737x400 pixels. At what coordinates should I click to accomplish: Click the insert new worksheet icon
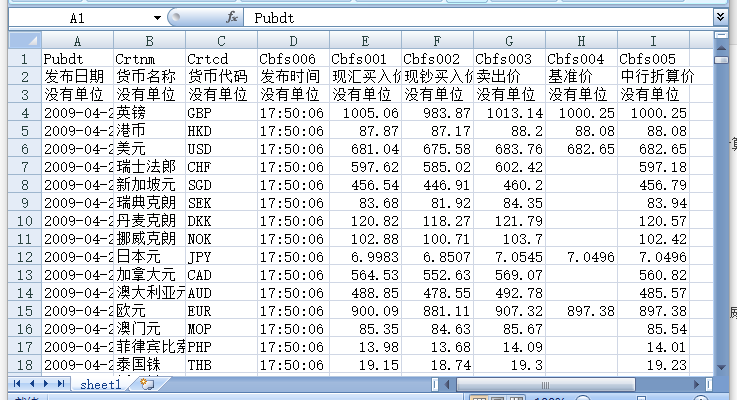click(148, 384)
